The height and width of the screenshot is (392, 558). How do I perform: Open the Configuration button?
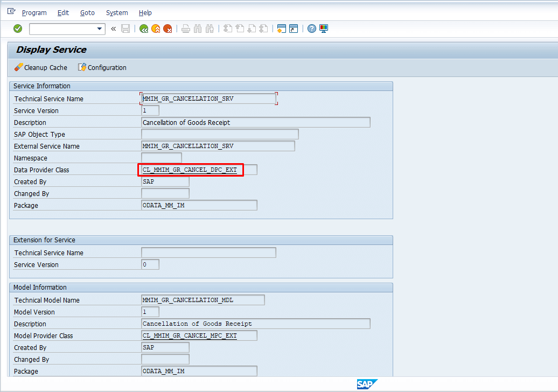pos(102,67)
